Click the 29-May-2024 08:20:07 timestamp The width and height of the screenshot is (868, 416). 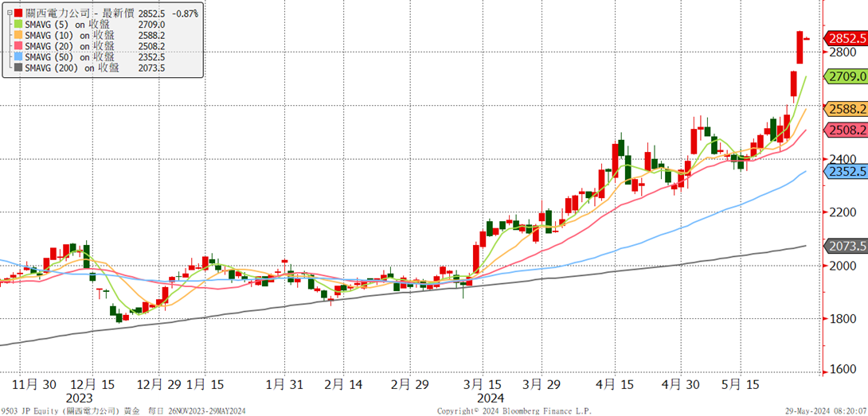(827, 411)
